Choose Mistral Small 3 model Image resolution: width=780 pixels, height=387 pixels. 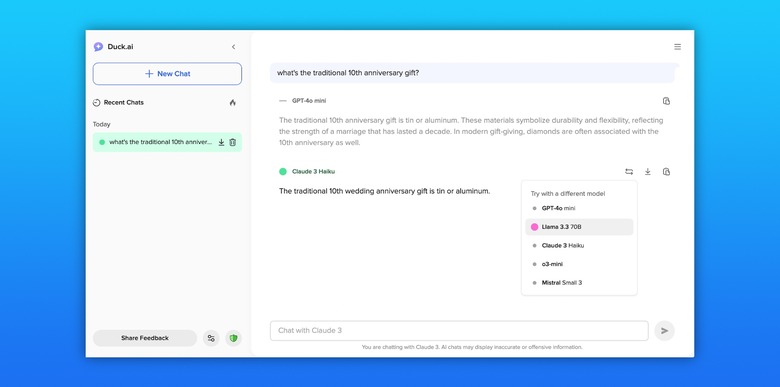(579, 283)
